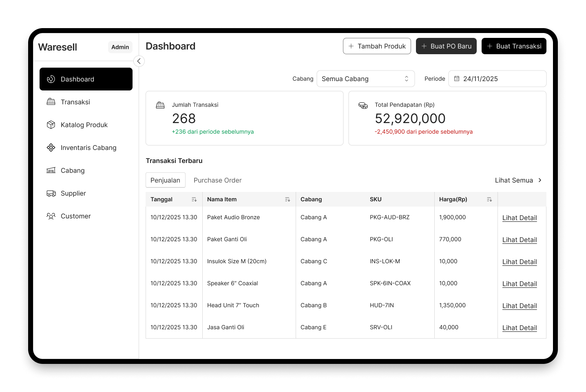
Task: Select the Penjualan tab
Action: [x=165, y=180]
